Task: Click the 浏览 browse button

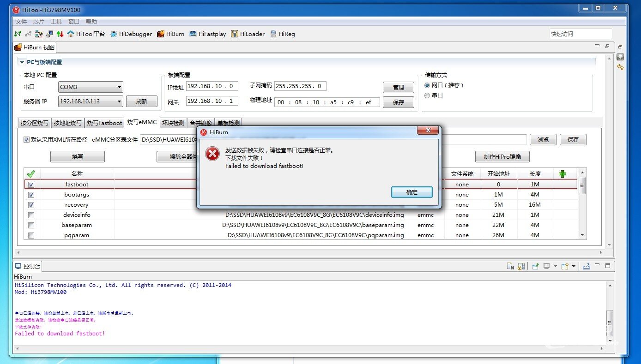Action: click(543, 140)
